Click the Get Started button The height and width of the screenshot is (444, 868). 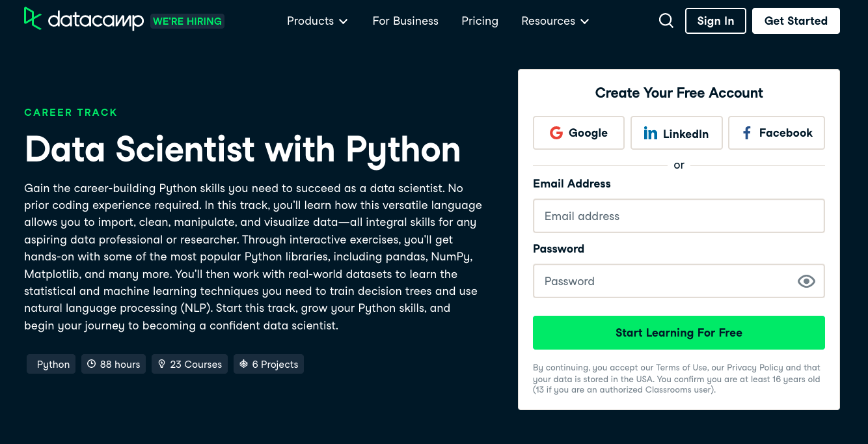pos(796,21)
